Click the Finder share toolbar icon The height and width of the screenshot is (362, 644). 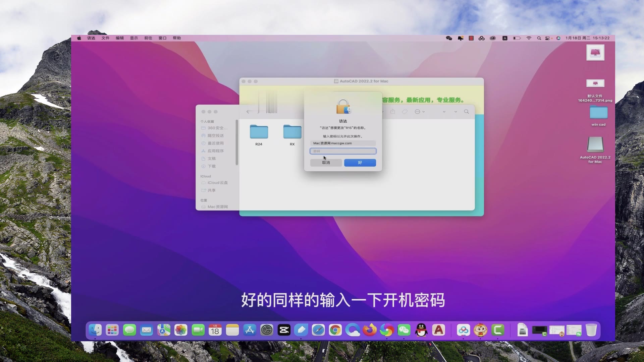point(393,112)
